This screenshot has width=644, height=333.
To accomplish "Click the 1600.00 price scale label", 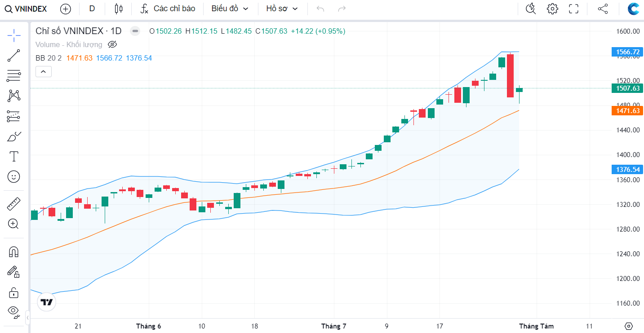I will point(628,31).
